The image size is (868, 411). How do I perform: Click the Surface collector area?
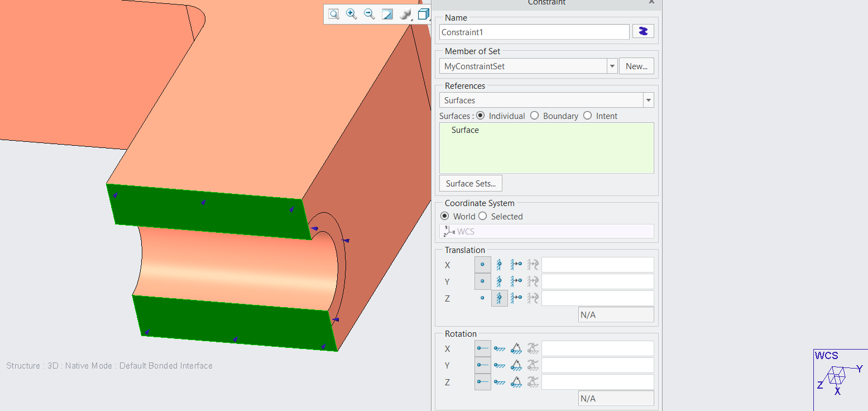pos(546,148)
